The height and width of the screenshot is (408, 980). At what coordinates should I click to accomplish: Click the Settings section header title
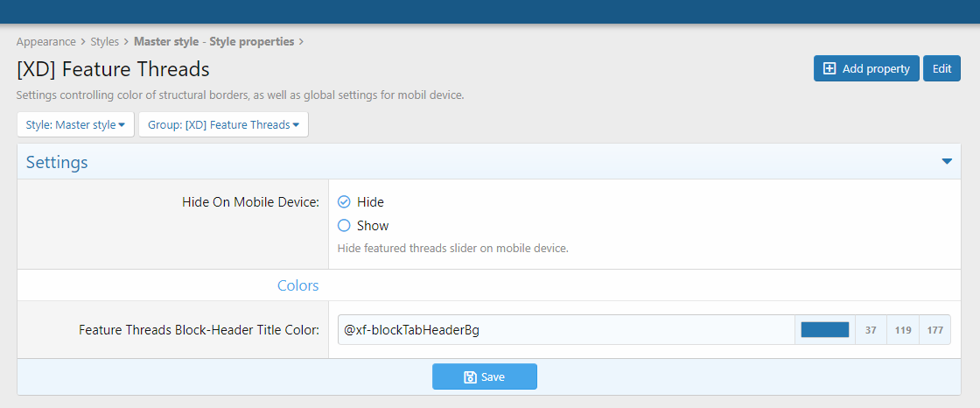pos(57,163)
